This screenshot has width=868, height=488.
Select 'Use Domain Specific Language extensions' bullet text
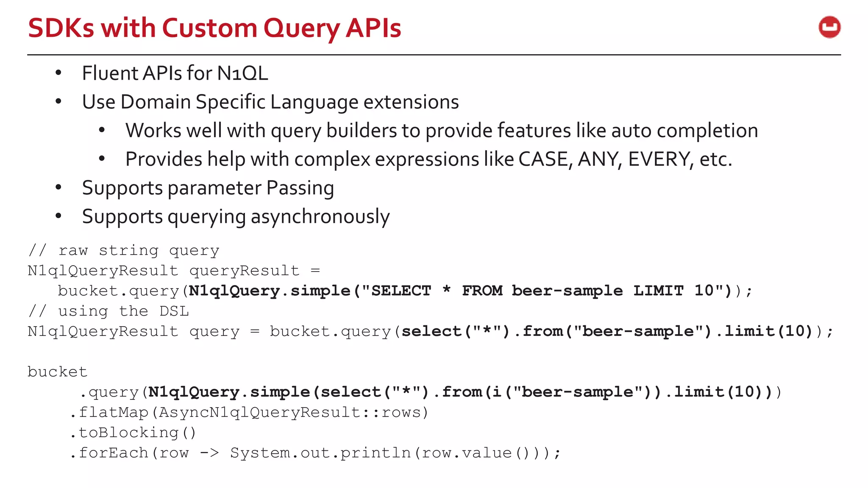click(x=270, y=102)
